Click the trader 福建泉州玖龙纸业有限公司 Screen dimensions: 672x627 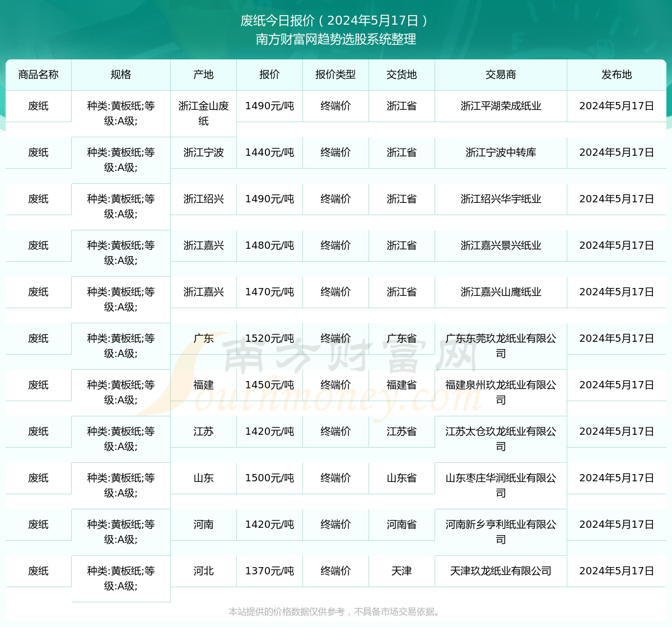[501, 393]
